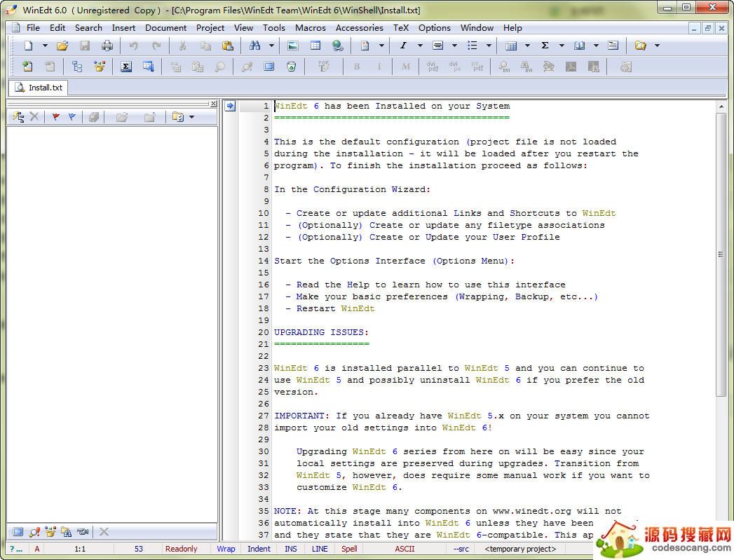Expand the New document dropdown arrow
The width and height of the screenshot is (734, 560).
[45, 46]
